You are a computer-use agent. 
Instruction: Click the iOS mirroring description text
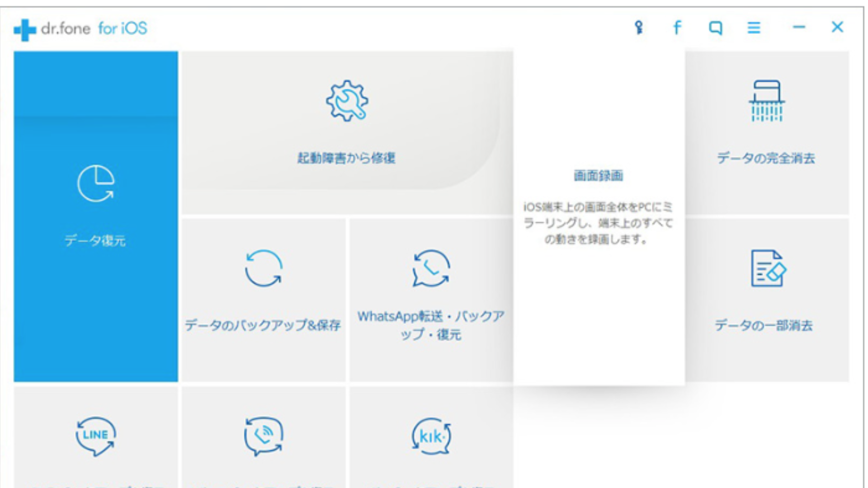598,223
